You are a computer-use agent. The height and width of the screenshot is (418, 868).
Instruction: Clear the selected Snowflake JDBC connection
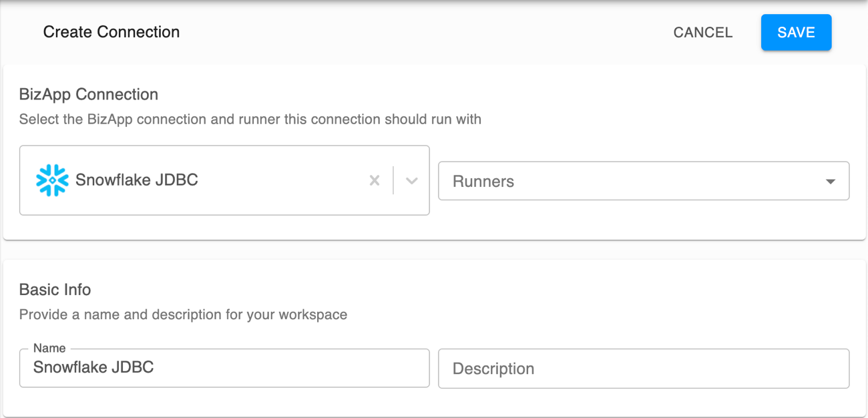[x=375, y=180]
